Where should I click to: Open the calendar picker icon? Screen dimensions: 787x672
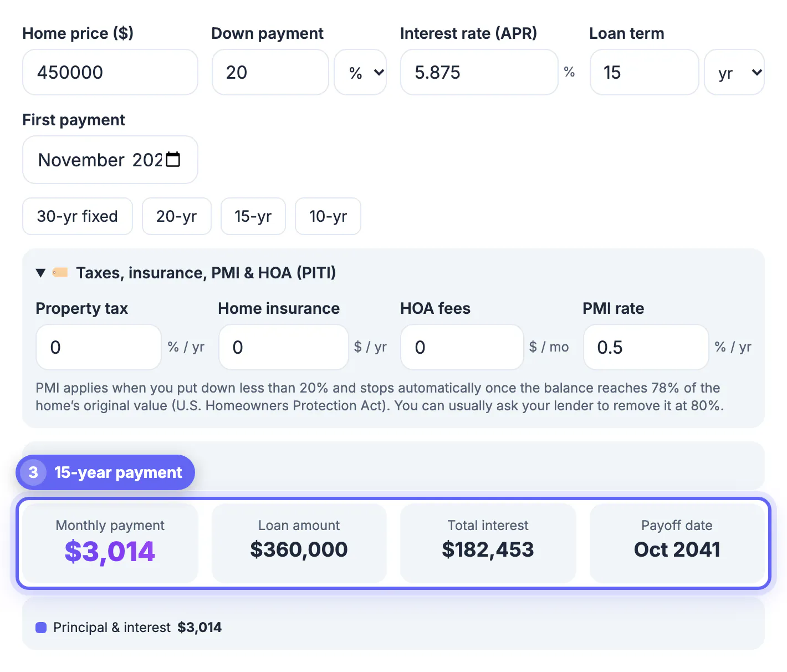pyautogui.click(x=173, y=160)
